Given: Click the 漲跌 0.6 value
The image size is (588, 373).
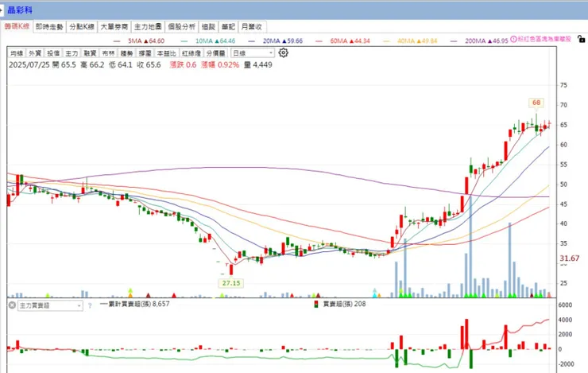Looking at the screenshot, I should 183,65.
